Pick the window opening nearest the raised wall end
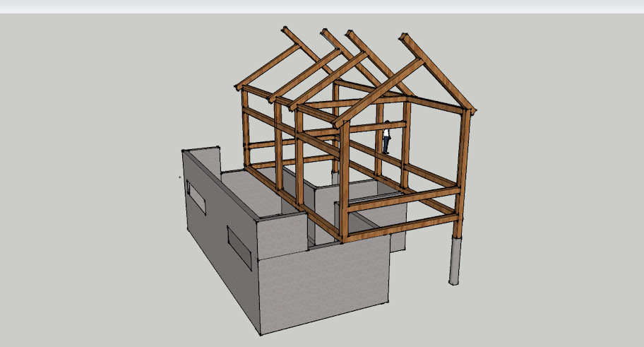This screenshot has height=347, width=644. point(196,197)
